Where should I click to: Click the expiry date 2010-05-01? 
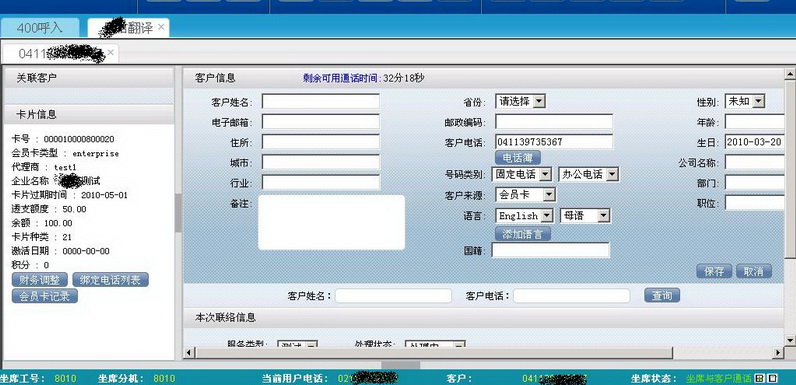point(104,195)
